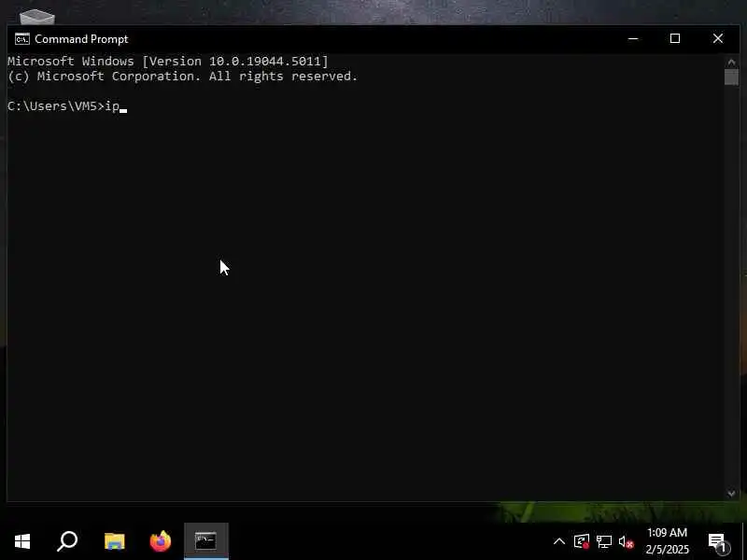
Task: Open the Windows Start menu
Action: click(x=21, y=541)
